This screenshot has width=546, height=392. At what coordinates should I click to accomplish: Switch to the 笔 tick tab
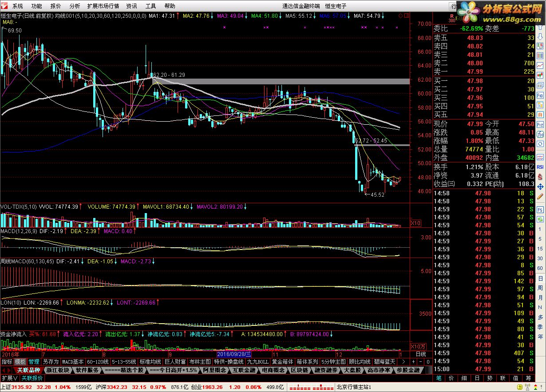439,378
